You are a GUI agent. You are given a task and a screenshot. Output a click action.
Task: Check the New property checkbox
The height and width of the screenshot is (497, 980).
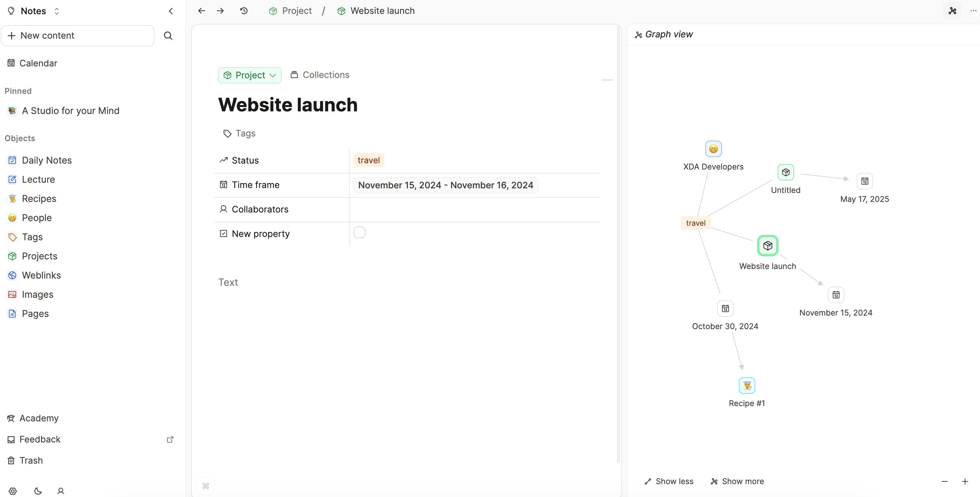(359, 233)
